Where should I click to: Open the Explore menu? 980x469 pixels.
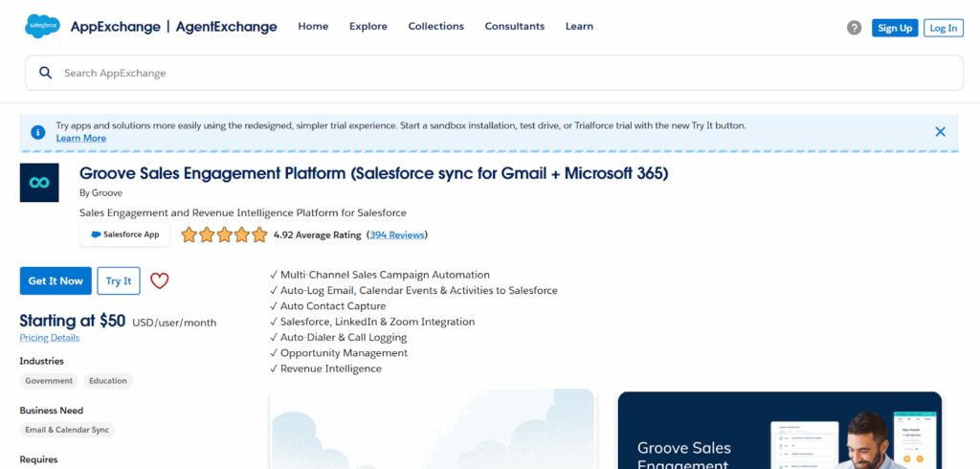pyautogui.click(x=368, y=26)
